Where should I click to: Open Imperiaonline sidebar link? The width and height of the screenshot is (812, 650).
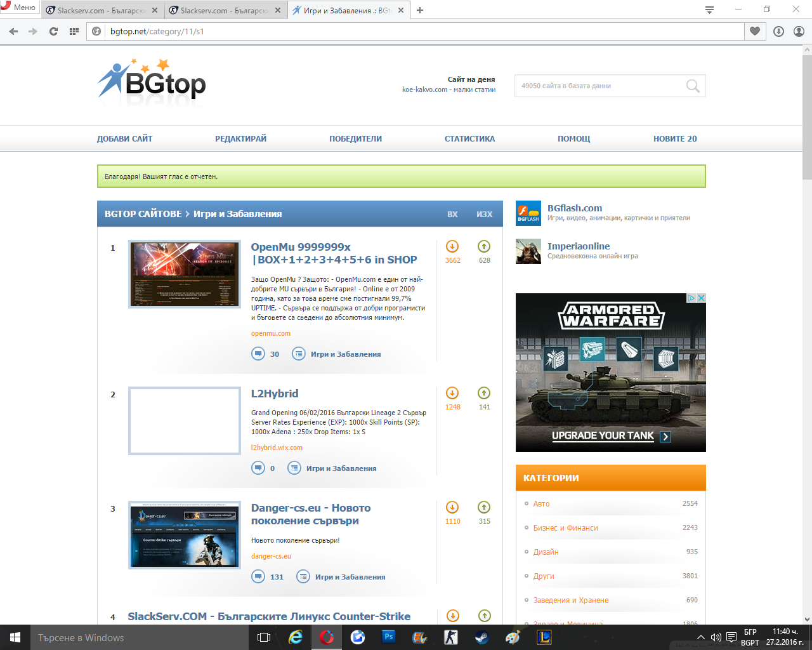point(579,246)
